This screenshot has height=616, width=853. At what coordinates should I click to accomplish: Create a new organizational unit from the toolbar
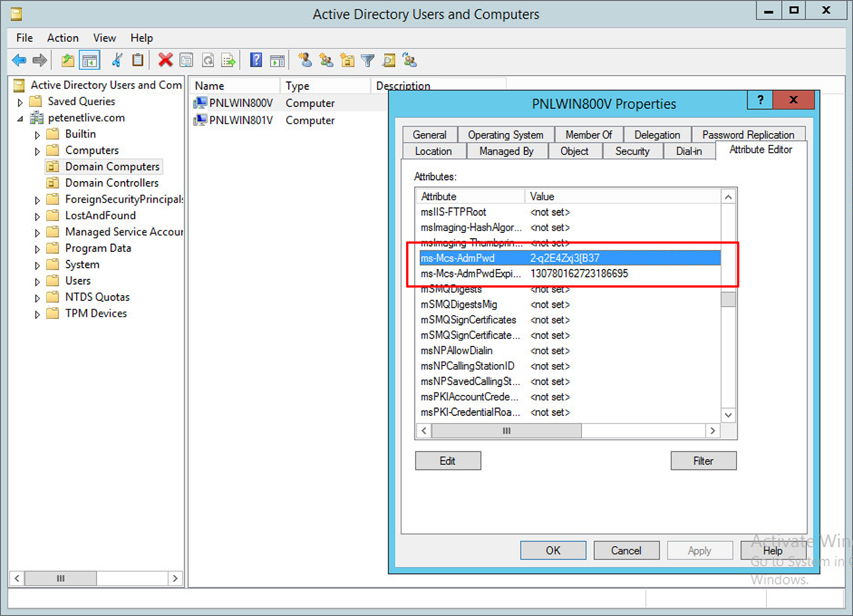tap(348, 60)
